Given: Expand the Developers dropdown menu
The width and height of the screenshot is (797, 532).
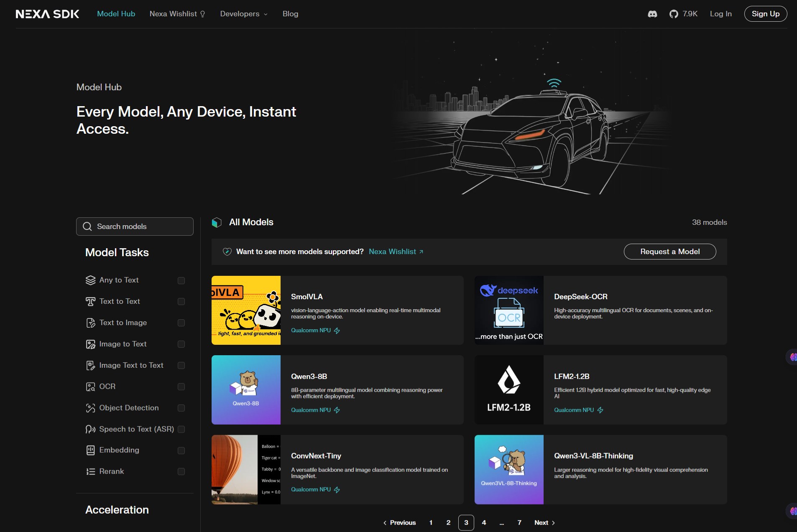Looking at the screenshot, I should point(243,14).
